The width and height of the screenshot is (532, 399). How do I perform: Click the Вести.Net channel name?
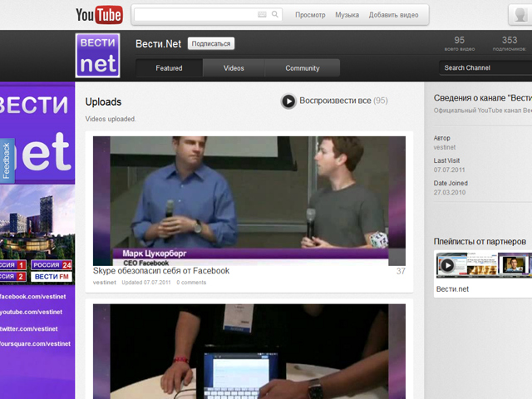(159, 44)
